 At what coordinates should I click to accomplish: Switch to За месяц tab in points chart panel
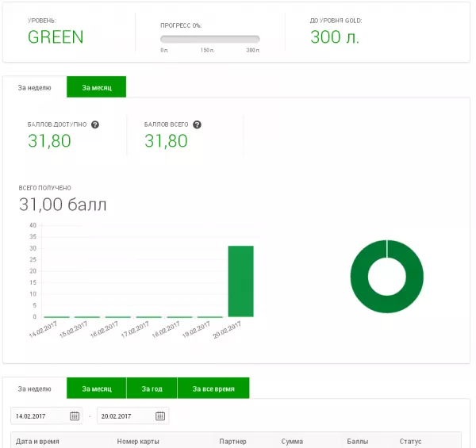pos(96,87)
